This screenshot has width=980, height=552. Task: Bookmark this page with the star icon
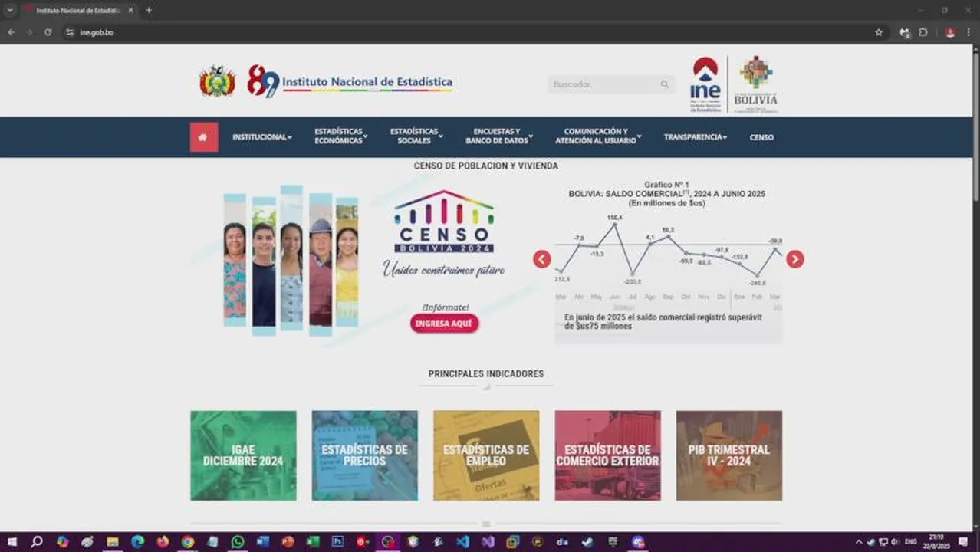[879, 32]
